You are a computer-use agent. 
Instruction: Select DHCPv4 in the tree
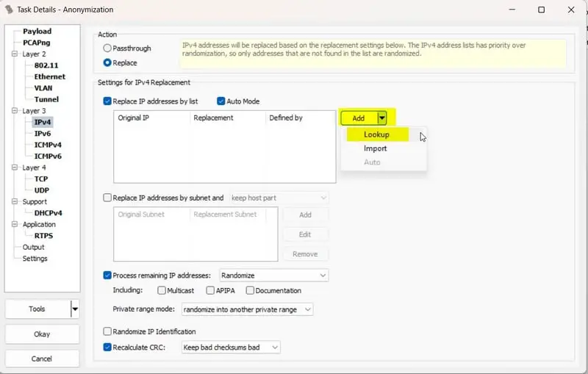coord(49,213)
